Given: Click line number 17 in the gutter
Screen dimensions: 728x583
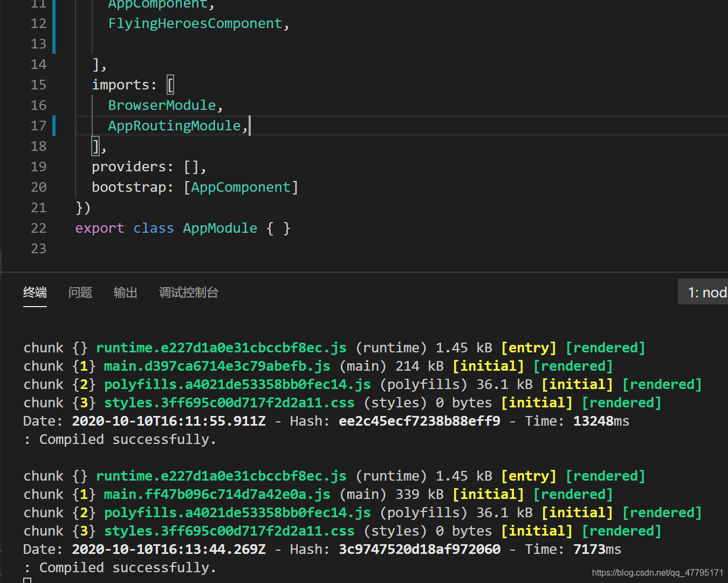Looking at the screenshot, I should pyautogui.click(x=39, y=126).
